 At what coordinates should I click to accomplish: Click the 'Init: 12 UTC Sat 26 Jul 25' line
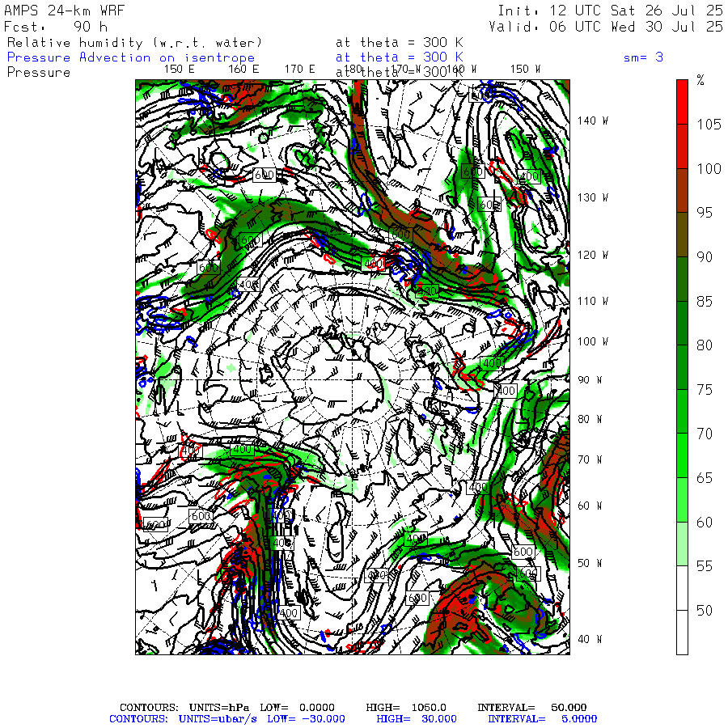point(610,11)
